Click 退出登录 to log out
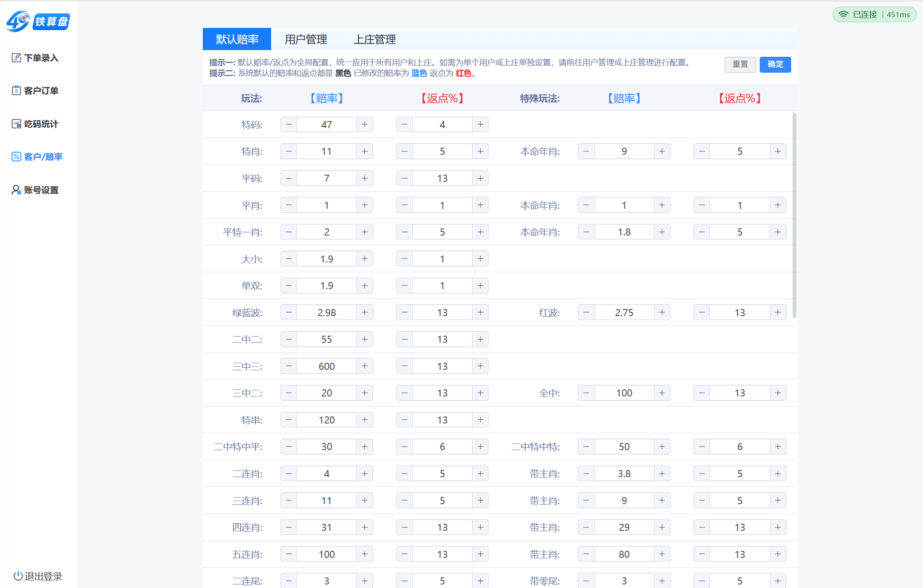The image size is (923, 588). coord(38,576)
